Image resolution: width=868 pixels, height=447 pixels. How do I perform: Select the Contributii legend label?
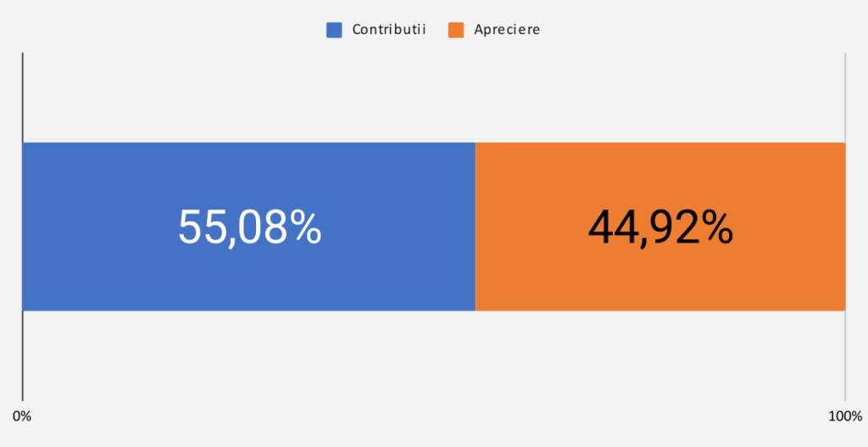(x=388, y=30)
